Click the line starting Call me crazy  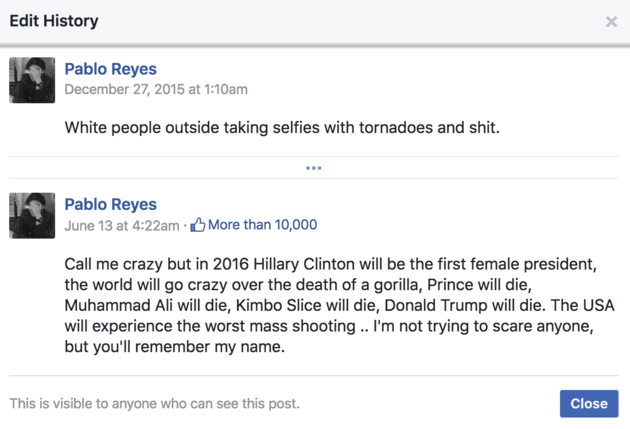(x=331, y=264)
